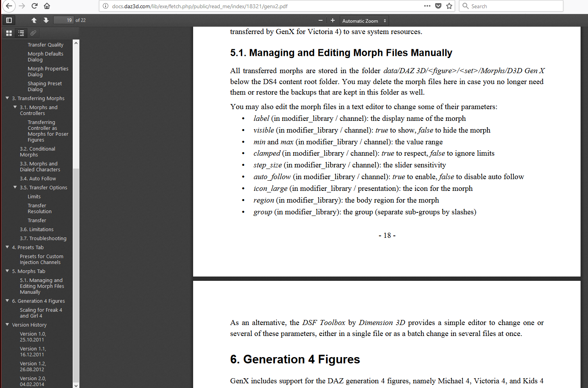
Task: Collapse the 'Version History' outline section
Action: [7, 325]
